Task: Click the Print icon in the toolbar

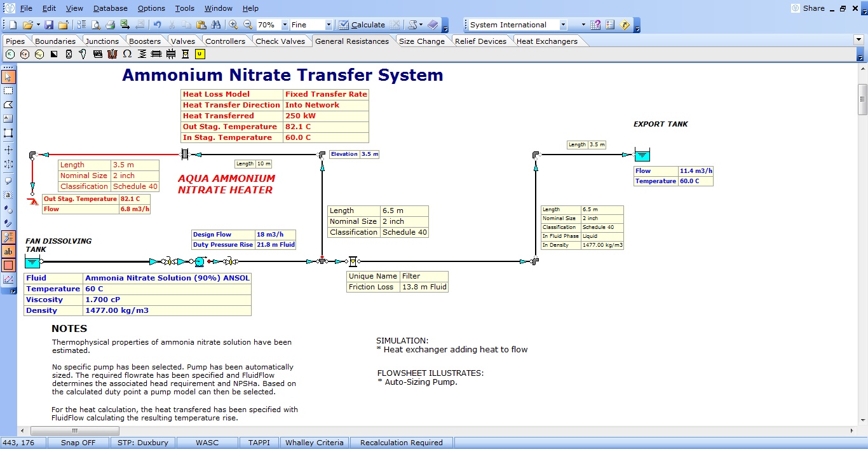Action: [x=110, y=25]
